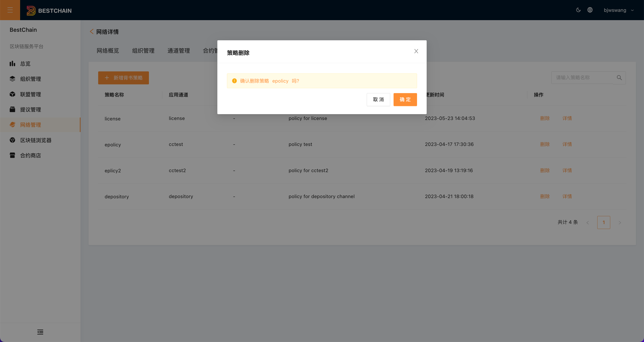The image size is (644, 342).
Task: Delete the license policy row
Action: (545, 118)
